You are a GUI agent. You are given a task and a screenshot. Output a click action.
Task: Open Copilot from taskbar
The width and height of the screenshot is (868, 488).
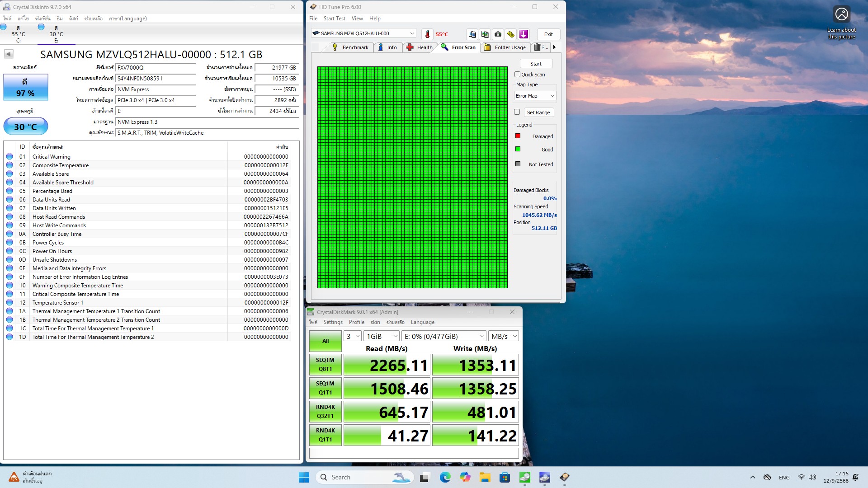pyautogui.click(x=465, y=477)
